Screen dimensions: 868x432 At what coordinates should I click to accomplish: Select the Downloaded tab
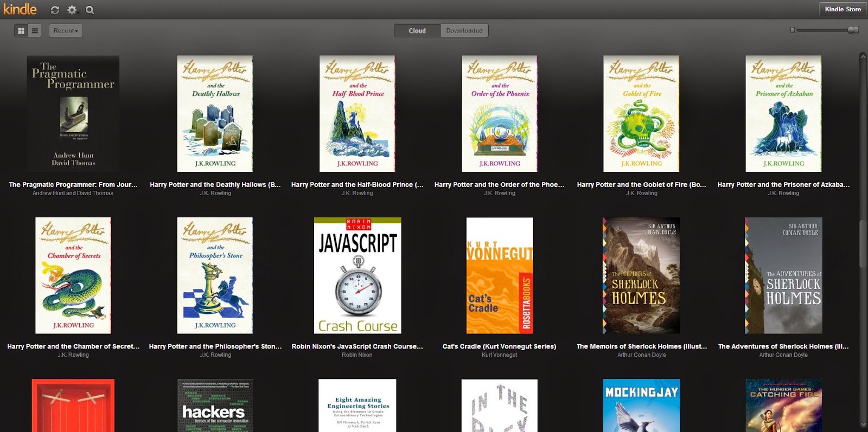[464, 31]
